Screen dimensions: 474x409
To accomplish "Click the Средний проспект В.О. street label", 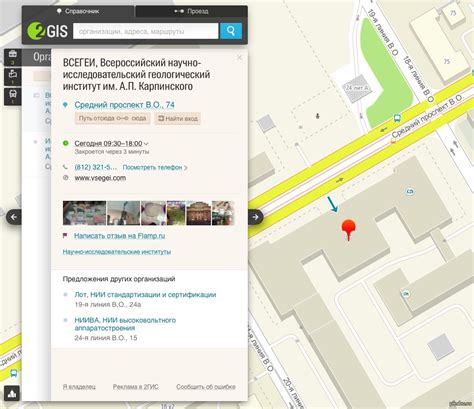I will click(428, 116).
